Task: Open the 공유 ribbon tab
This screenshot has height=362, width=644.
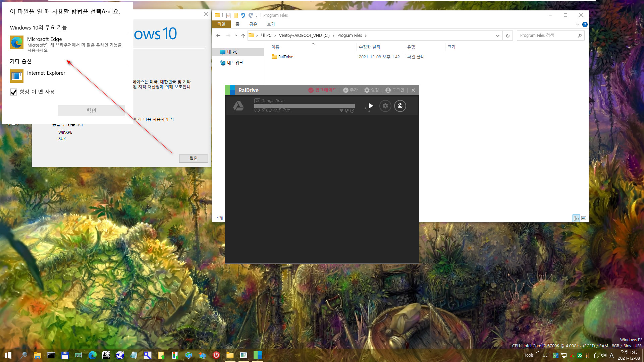Action: tap(253, 24)
